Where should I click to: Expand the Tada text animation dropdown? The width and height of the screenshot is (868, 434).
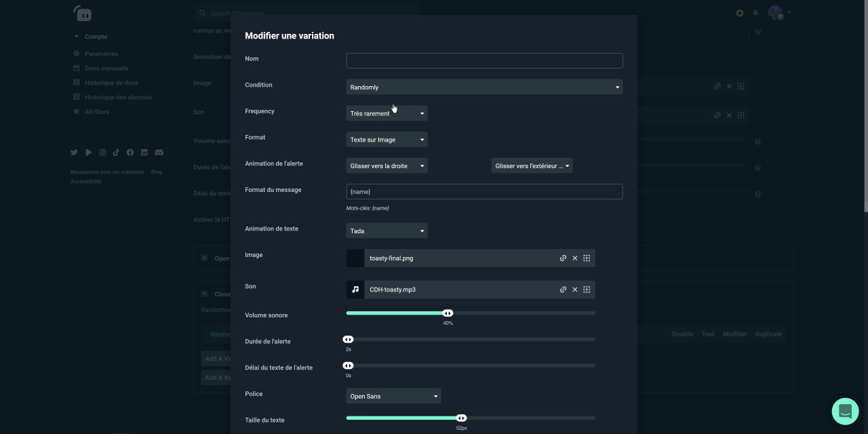pyautogui.click(x=387, y=231)
